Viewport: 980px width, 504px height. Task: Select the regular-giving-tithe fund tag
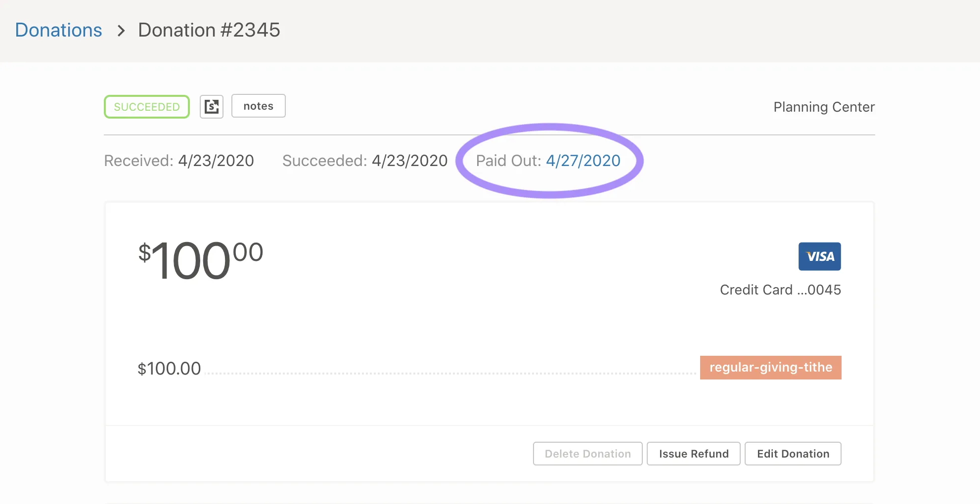tap(770, 367)
